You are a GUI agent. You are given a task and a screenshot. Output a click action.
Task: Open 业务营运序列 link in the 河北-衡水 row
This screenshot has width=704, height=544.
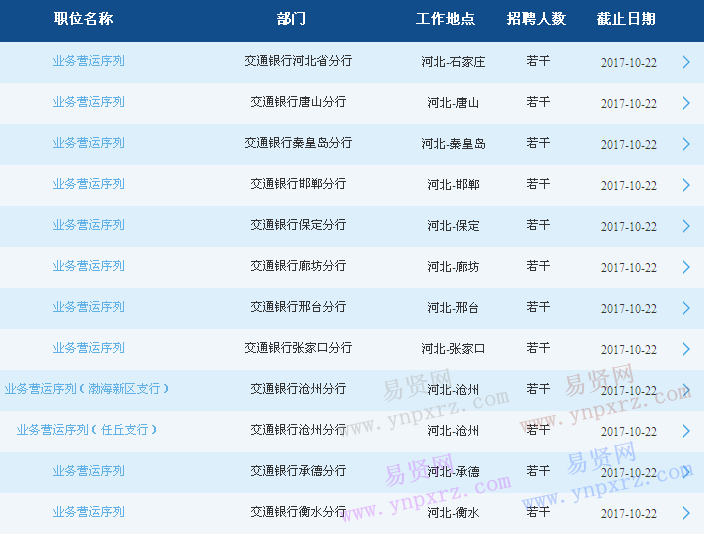coord(89,512)
